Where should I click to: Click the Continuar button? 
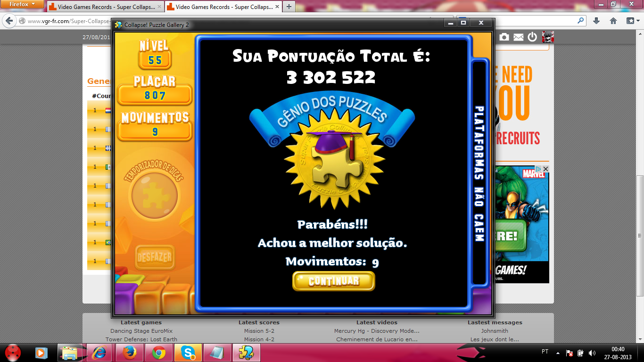(x=333, y=281)
